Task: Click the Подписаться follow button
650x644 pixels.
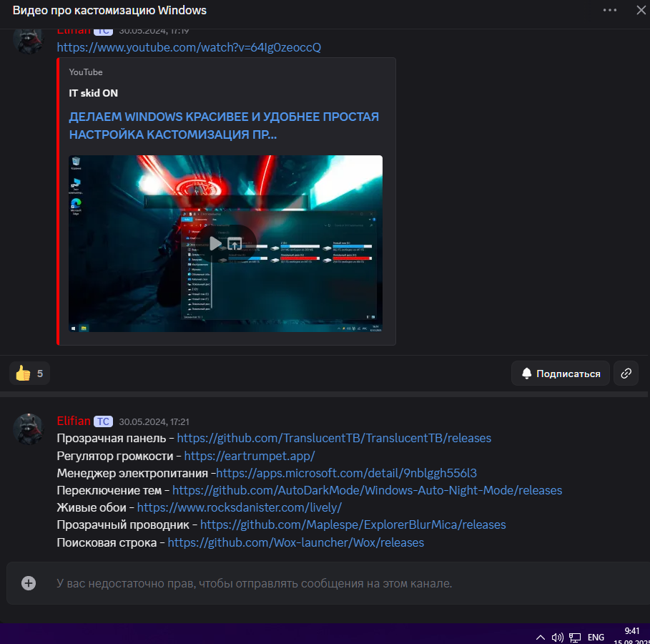Action: [x=560, y=374]
